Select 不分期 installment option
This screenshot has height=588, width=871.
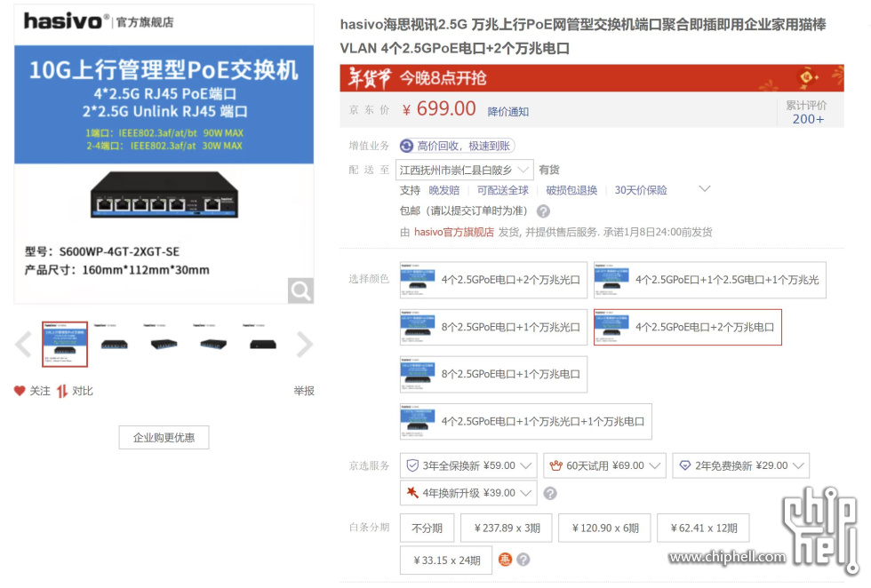pyautogui.click(x=427, y=528)
